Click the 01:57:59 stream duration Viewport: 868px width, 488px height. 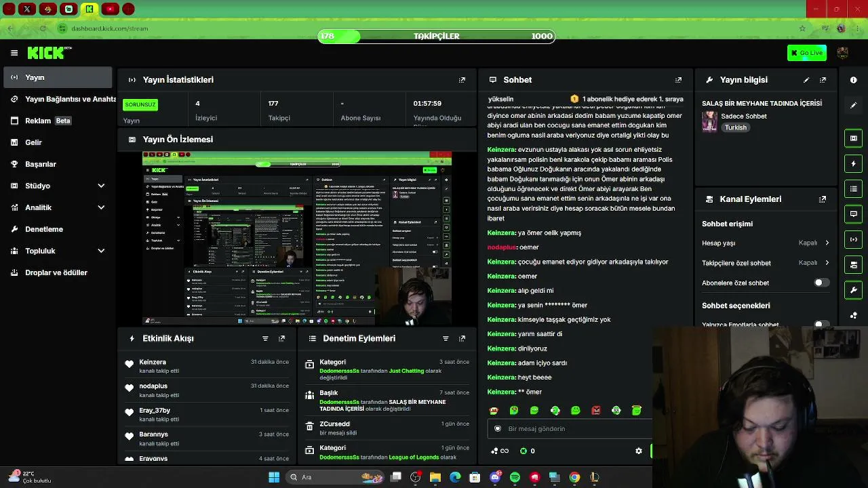click(427, 103)
